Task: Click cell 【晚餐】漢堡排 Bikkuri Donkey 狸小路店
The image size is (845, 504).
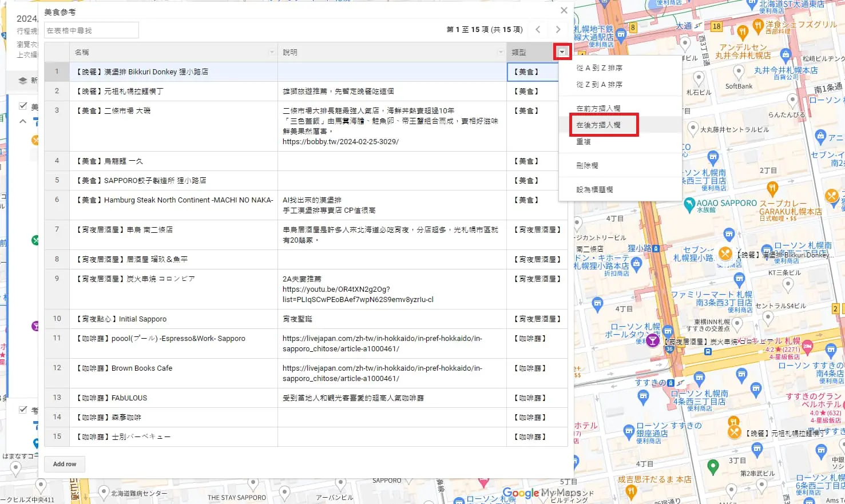Action: (x=173, y=72)
